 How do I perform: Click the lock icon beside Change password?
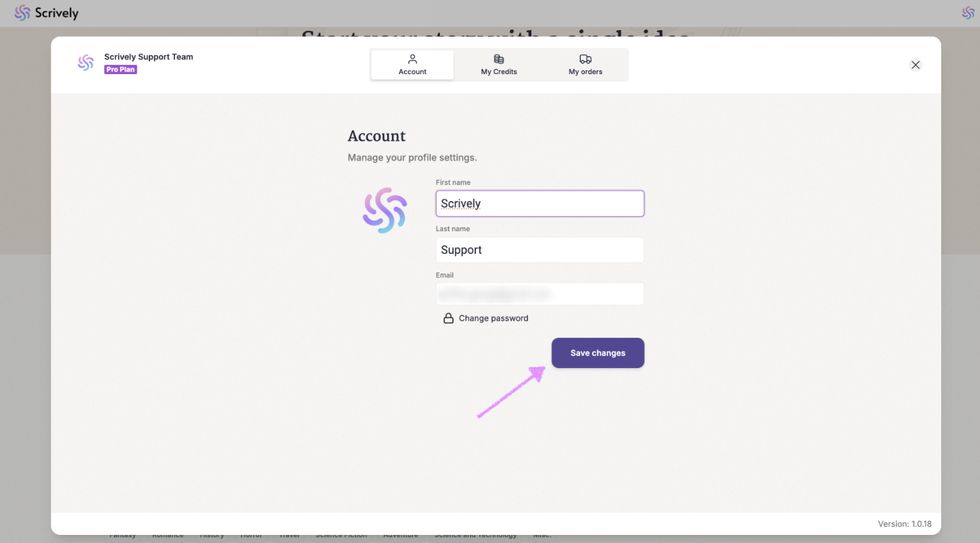449,319
